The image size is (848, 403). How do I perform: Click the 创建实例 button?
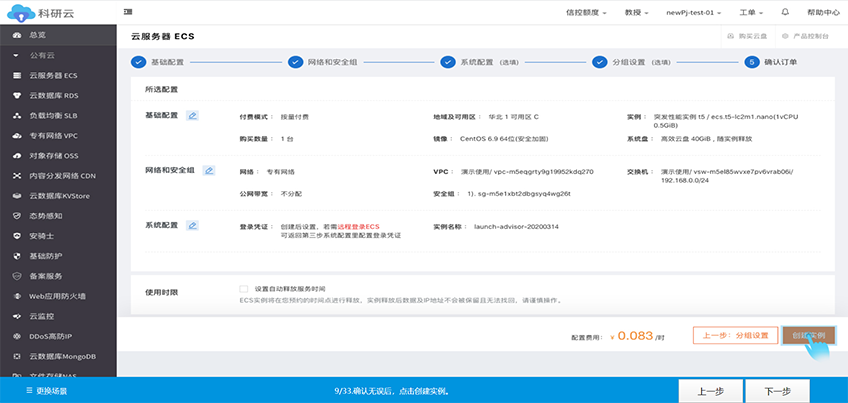point(807,336)
